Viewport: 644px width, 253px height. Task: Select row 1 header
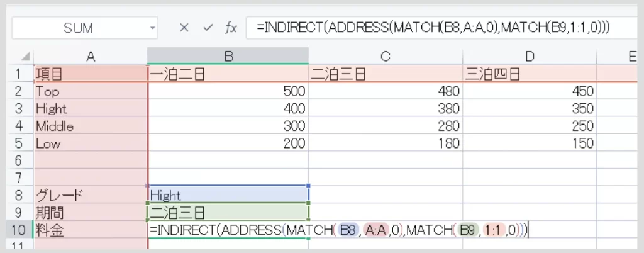18,74
